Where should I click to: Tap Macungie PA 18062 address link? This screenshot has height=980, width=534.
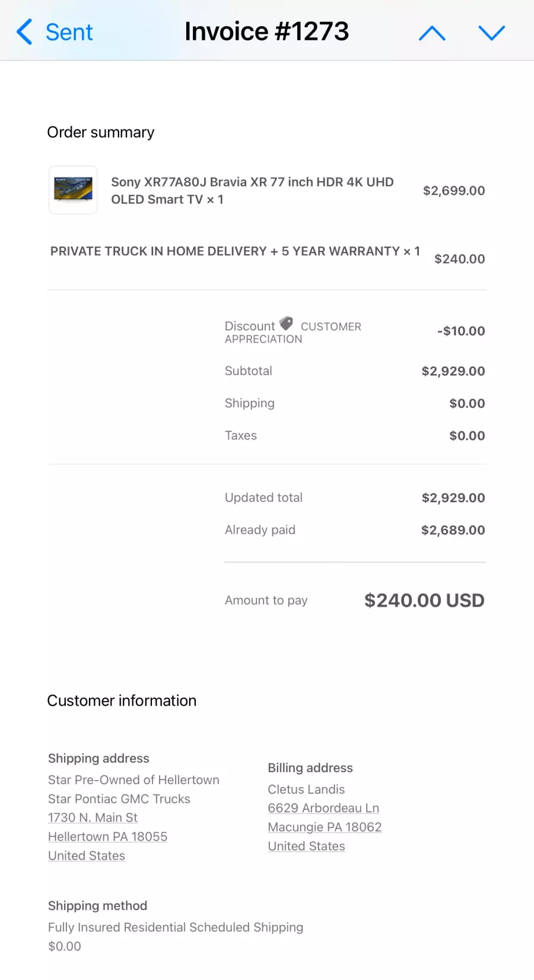coord(325,827)
